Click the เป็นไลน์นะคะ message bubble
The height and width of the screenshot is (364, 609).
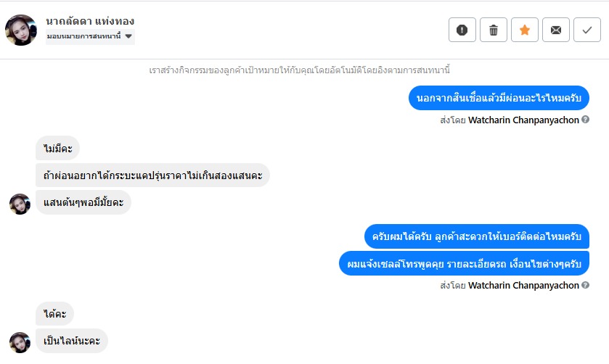(x=71, y=341)
